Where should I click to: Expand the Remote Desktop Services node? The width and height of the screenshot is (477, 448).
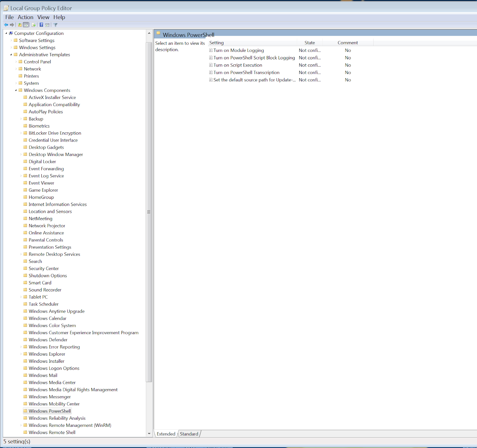click(21, 254)
